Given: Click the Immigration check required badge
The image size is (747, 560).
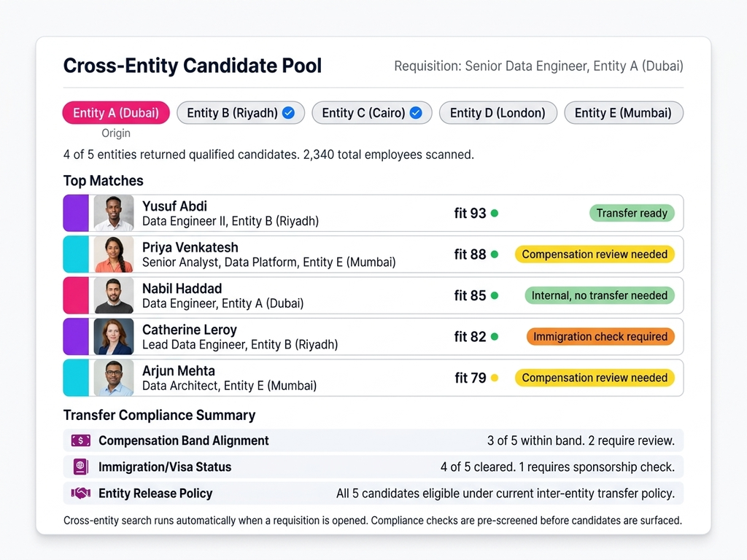Looking at the screenshot, I should point(600,337).
